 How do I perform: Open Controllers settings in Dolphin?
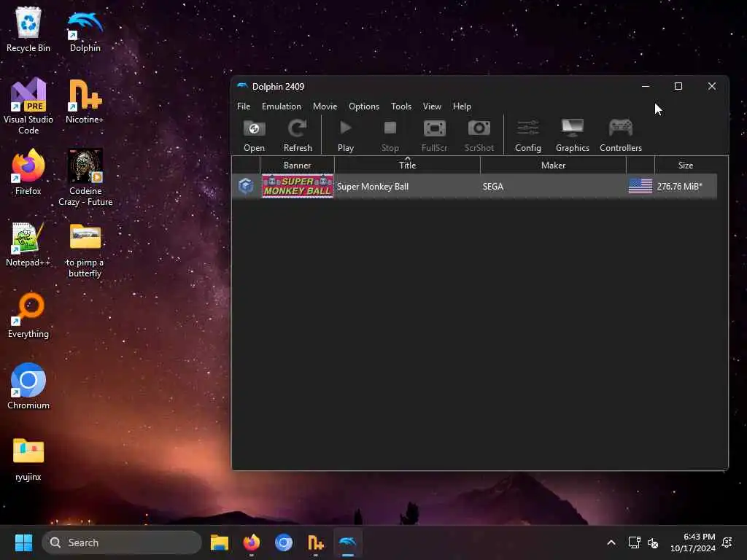coord(620,136)
